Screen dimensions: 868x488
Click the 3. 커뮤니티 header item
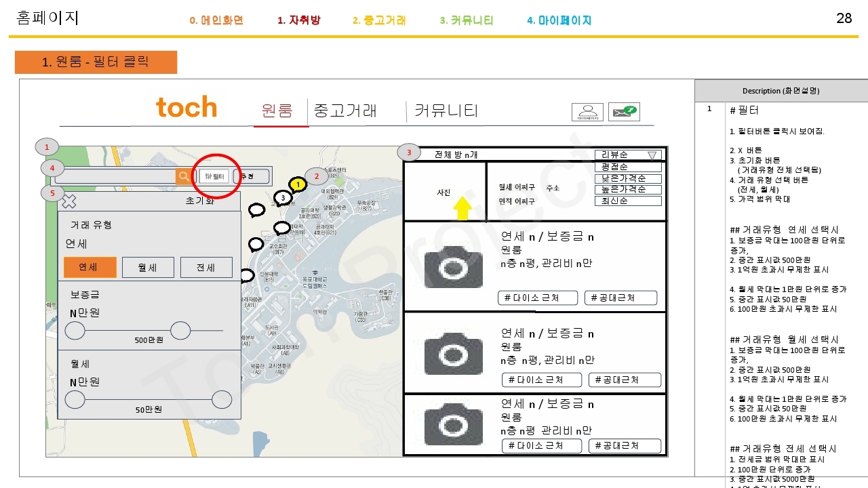[467, 20]
